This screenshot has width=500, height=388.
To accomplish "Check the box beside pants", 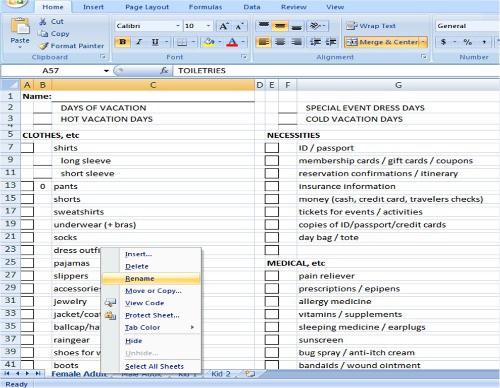I will coord(27,186).
